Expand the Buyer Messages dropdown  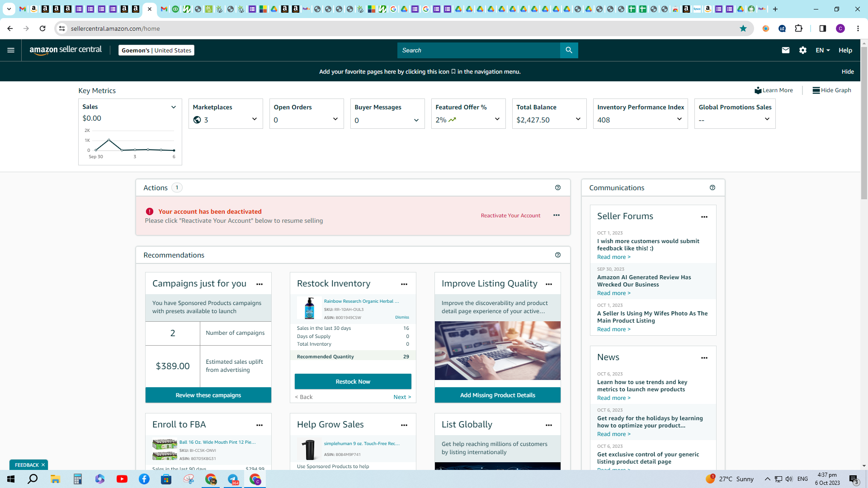click(x=416, y=120)
